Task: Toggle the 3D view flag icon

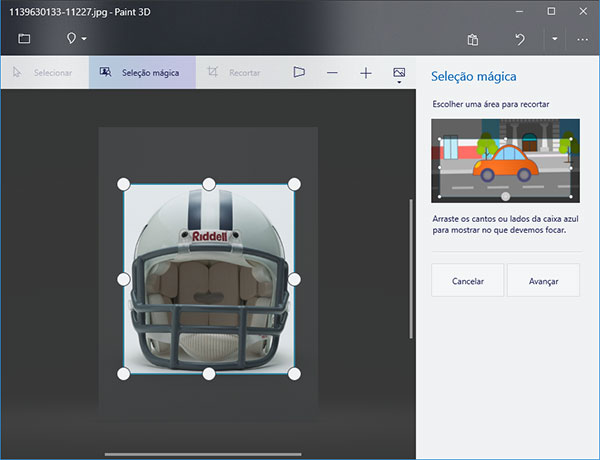Action: coord(299,72)
